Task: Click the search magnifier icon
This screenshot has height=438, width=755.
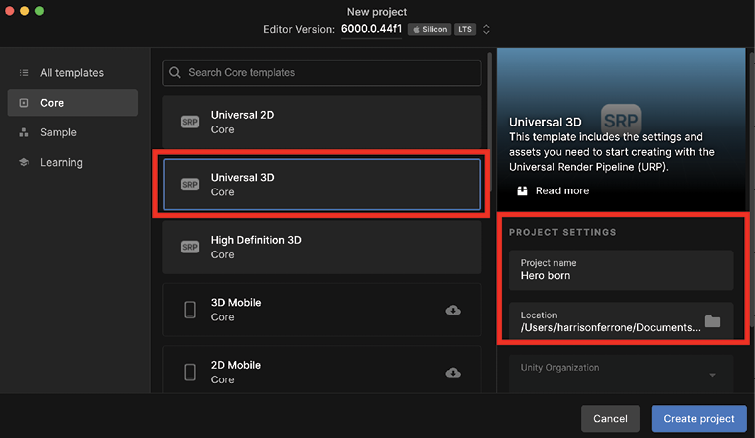Action: click(x=175, y=73)
